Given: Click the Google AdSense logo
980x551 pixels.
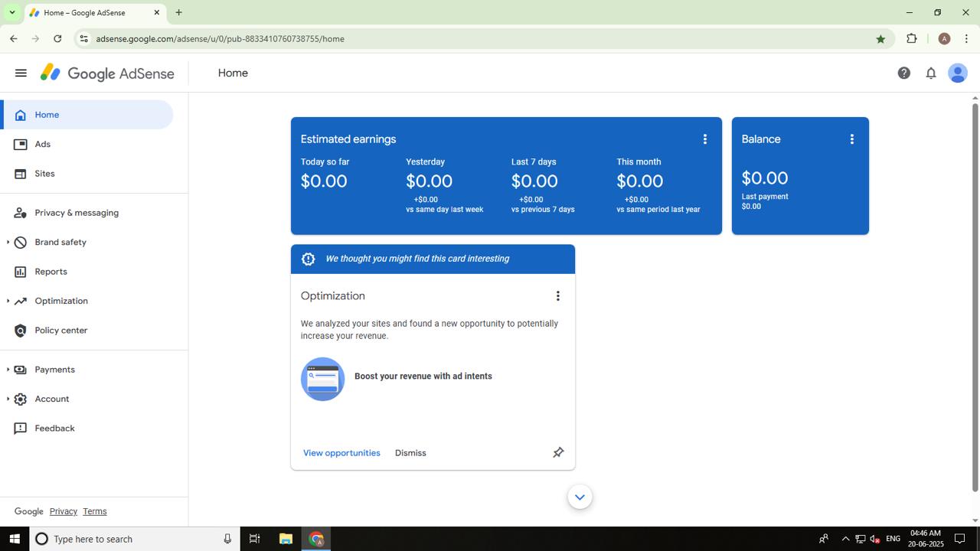Looking at the screenshot, I should (107, 73).
